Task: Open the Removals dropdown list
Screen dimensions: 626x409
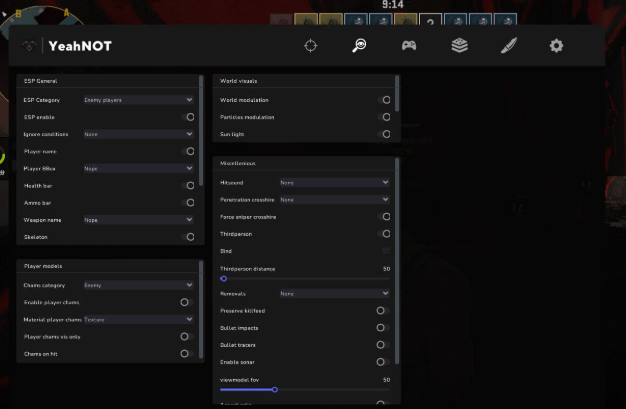Action: point(334,294)
